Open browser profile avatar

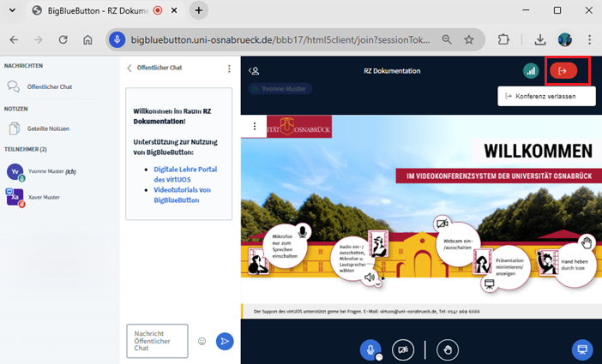pos(565,39)
